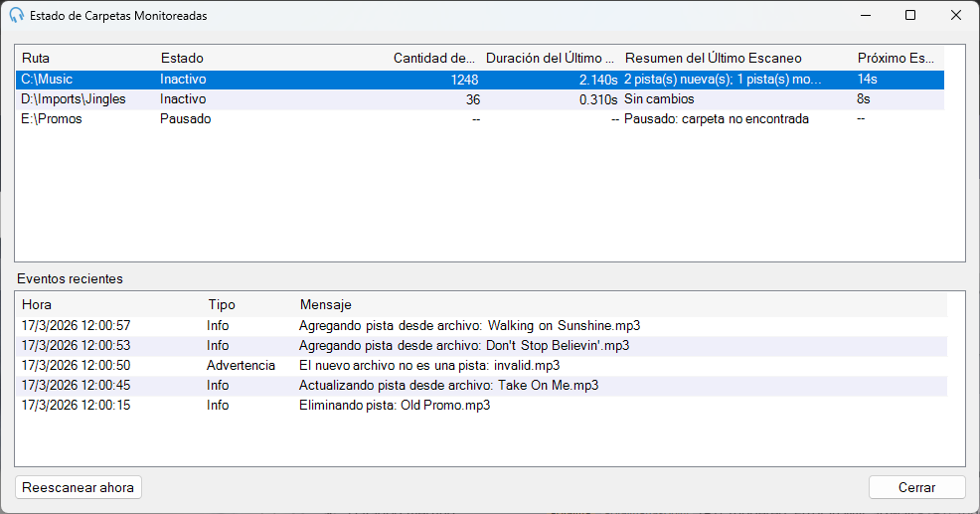
Task: Select the 12:00:57 event timestamp
Action: pos(77,326)
